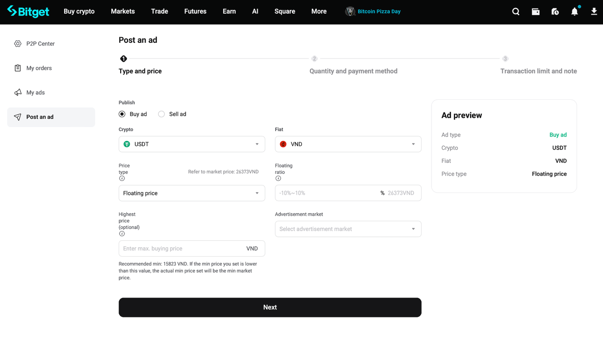Go to My ads in sidebar
Viewport: 603px width, 364px height.
click(51, 93)
